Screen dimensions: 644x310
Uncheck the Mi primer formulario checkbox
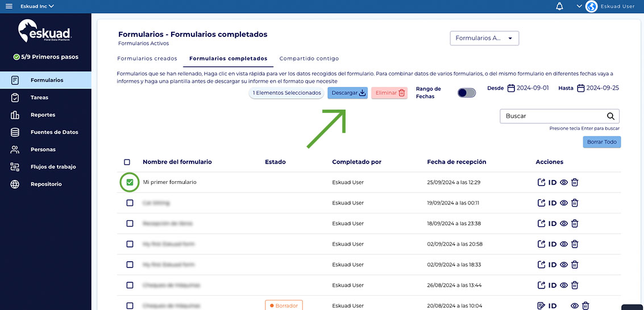[130, 182]
